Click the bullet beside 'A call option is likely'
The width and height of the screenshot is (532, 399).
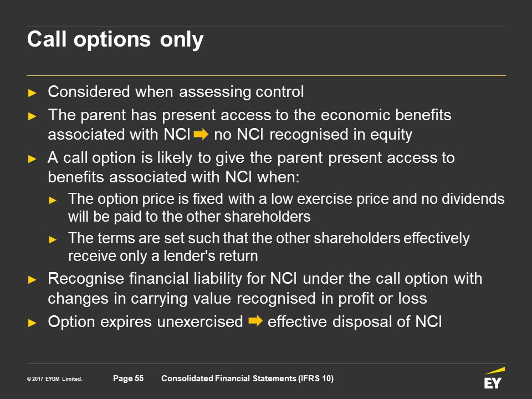coord(32,159)
